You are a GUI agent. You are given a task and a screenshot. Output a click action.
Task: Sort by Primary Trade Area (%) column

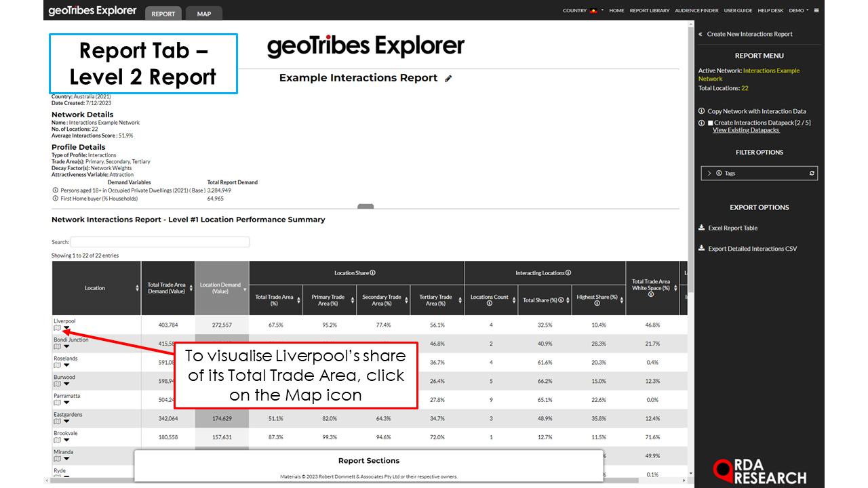pyautogui.click(x=329, y=300)
